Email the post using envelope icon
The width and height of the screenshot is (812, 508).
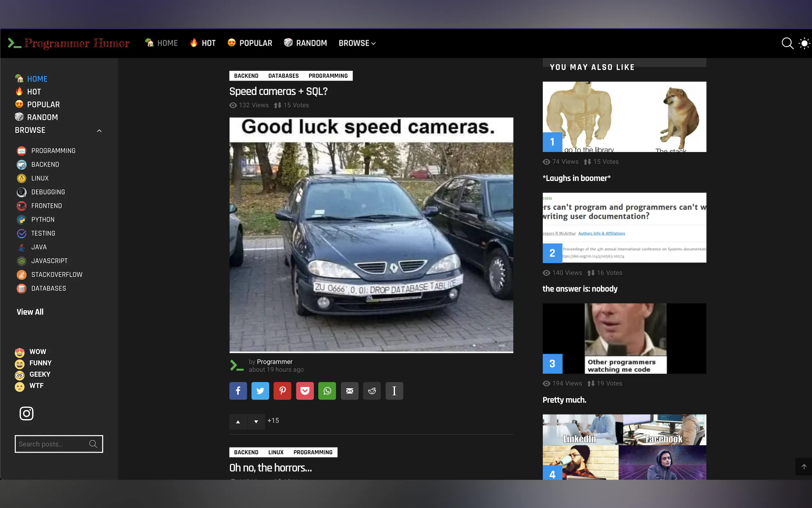[x=349, y=391]
